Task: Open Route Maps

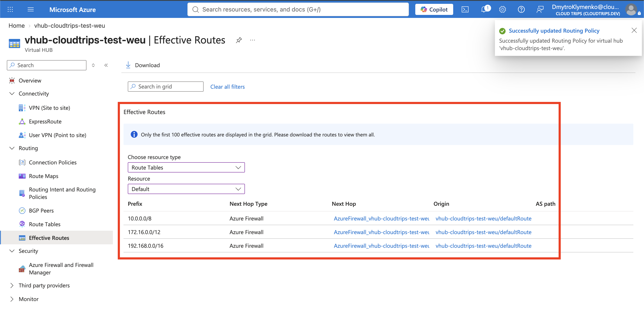Action: (x=43, y=176)
